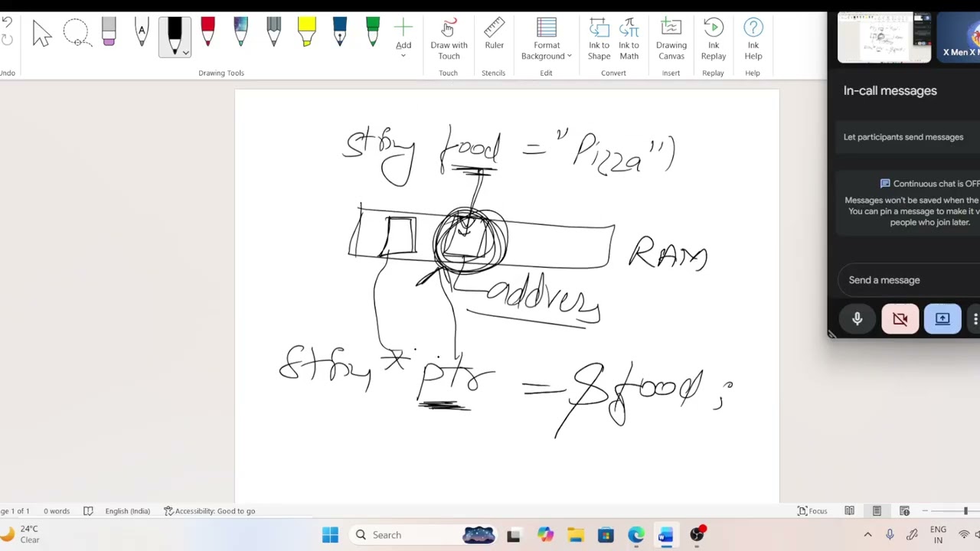Switch to Print Layout view

pyautogui.click(x=877, y=511)
